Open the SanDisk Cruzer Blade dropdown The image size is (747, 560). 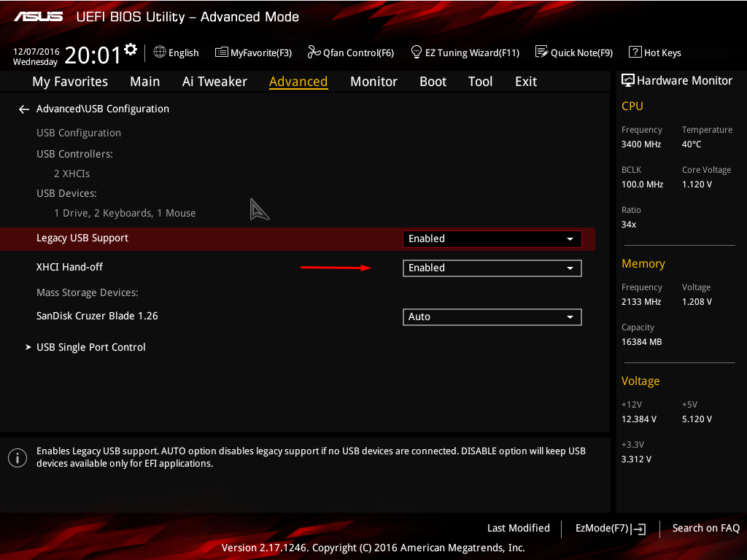pyautogui.click(x=492, y=317)
